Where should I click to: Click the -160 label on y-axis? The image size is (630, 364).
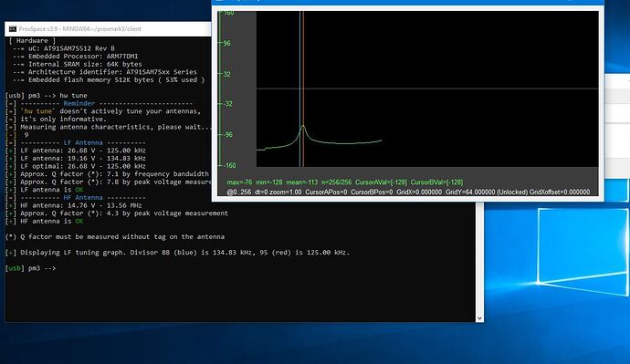(x=228, y=165)
